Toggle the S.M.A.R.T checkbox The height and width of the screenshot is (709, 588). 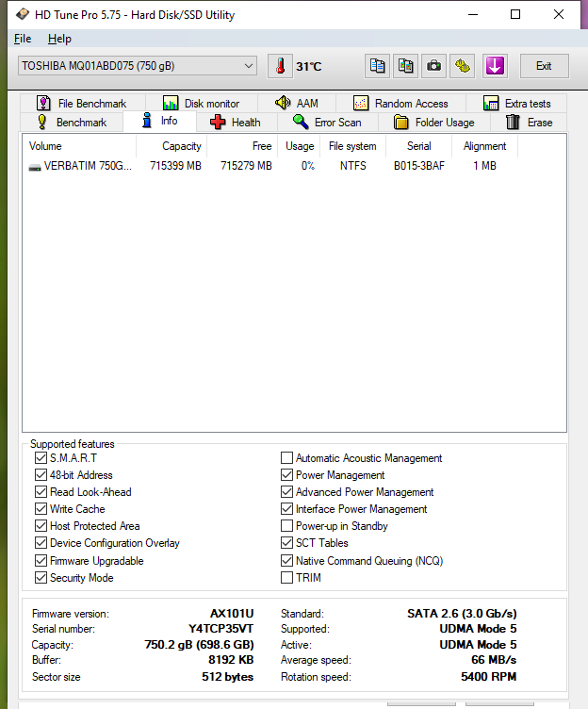tap(41, 458)
